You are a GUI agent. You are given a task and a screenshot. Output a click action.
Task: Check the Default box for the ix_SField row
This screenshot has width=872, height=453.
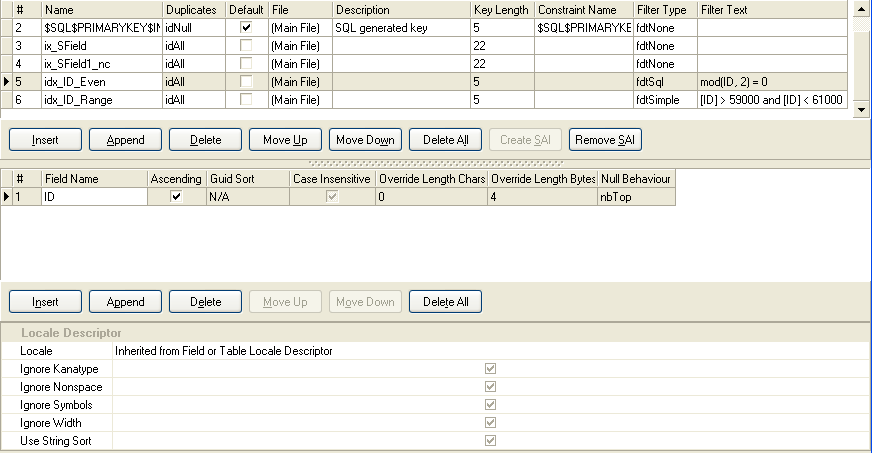[246, 46]
